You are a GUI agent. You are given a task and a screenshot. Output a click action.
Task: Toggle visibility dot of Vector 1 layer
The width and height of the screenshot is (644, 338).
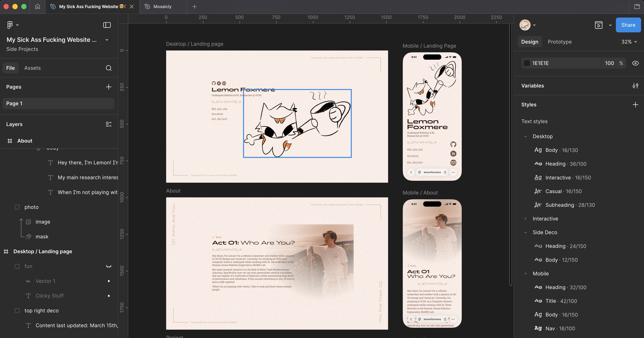coord(109,281)
